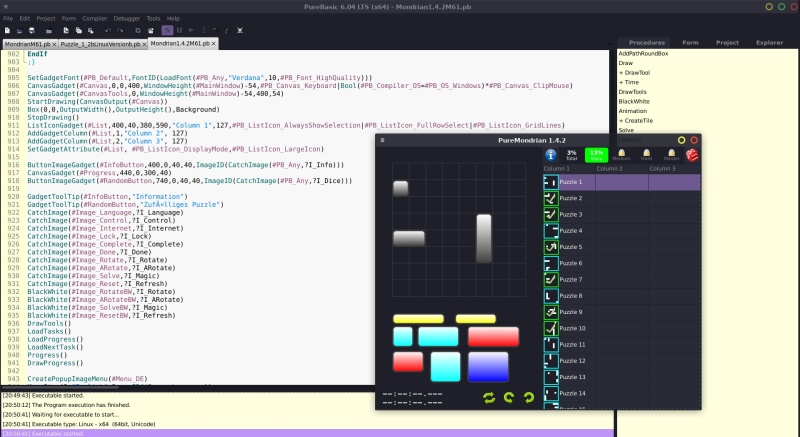Expand the DrawTool procedure entry
The image size is (800, 437).
click(x=621, y=73)
